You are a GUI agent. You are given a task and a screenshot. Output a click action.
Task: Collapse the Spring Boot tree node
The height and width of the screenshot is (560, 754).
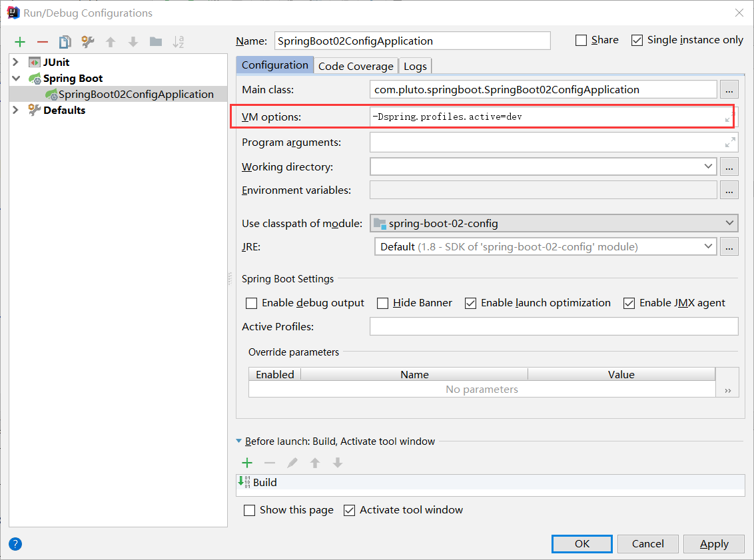coord(16,78)
